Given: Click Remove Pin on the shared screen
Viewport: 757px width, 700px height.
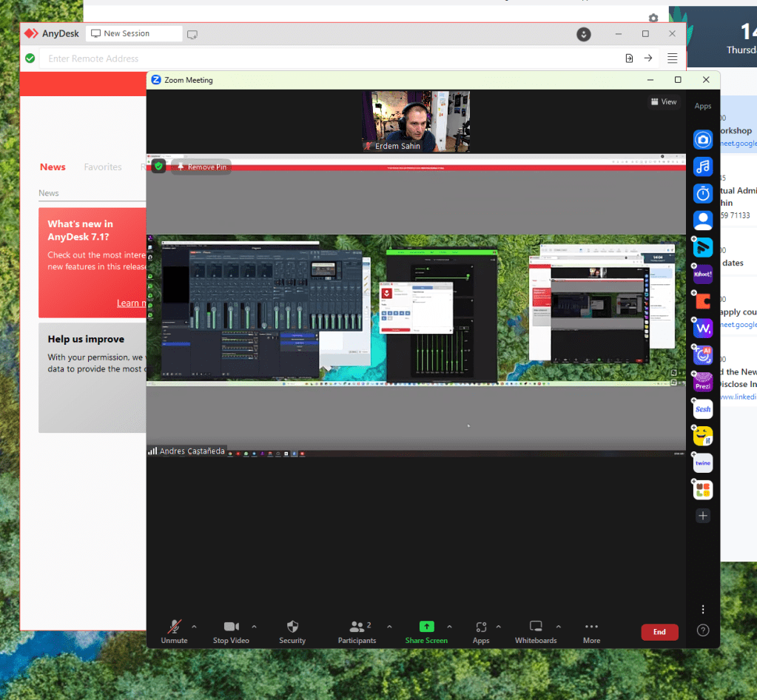Looking at the screenshot, I should coord(201,167).
